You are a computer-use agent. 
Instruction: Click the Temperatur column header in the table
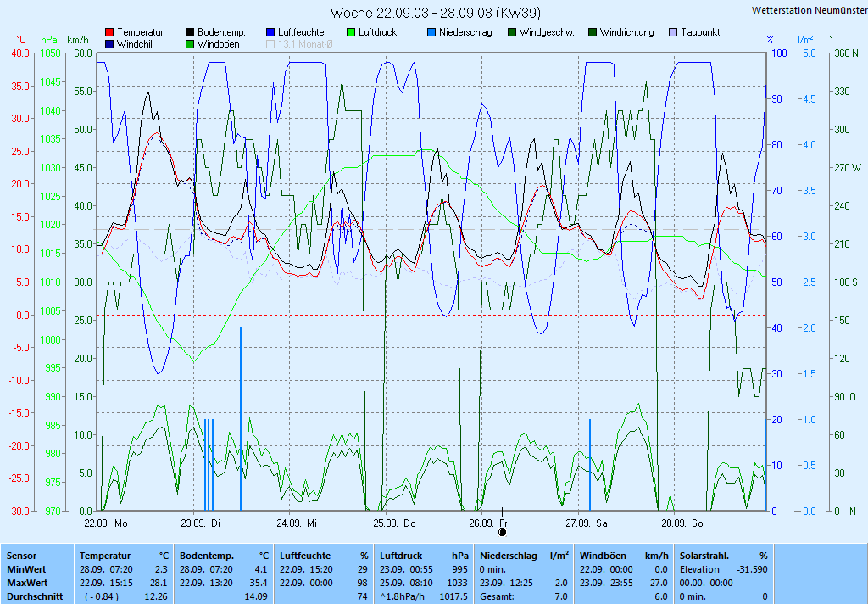coord(105,556)
